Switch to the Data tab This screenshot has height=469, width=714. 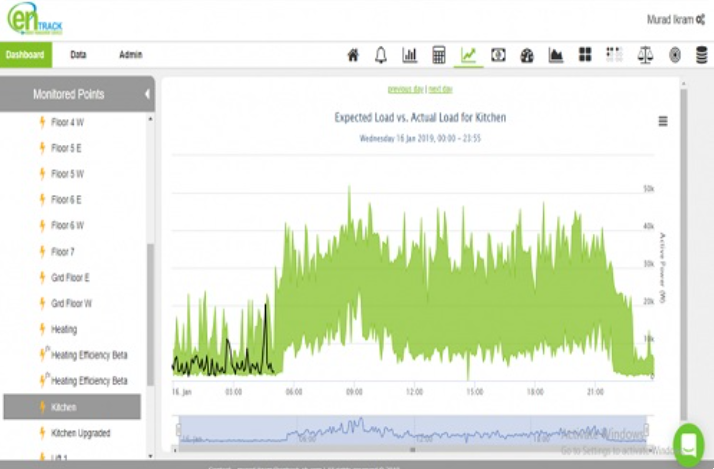click(78, 55)
